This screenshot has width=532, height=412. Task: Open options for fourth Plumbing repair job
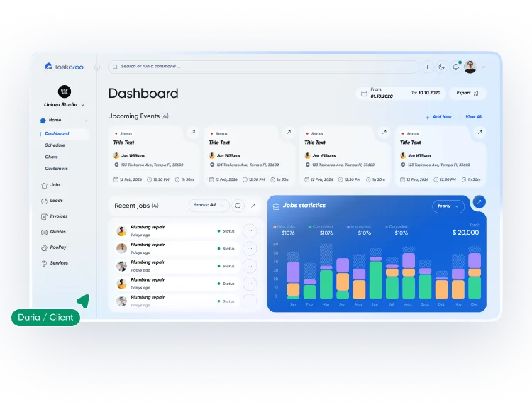click(250, 284)
